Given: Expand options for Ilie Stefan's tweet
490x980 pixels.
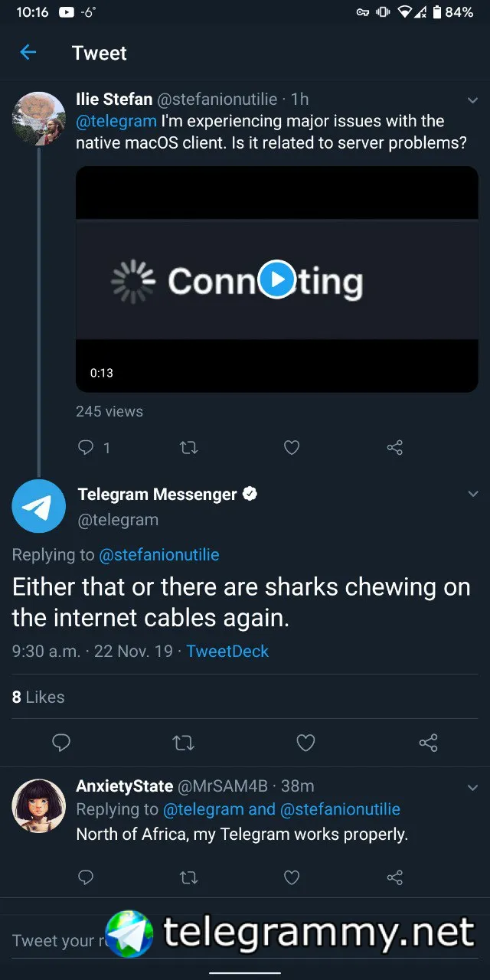Looking at the screenshot, I should click(x=472, y=100).
